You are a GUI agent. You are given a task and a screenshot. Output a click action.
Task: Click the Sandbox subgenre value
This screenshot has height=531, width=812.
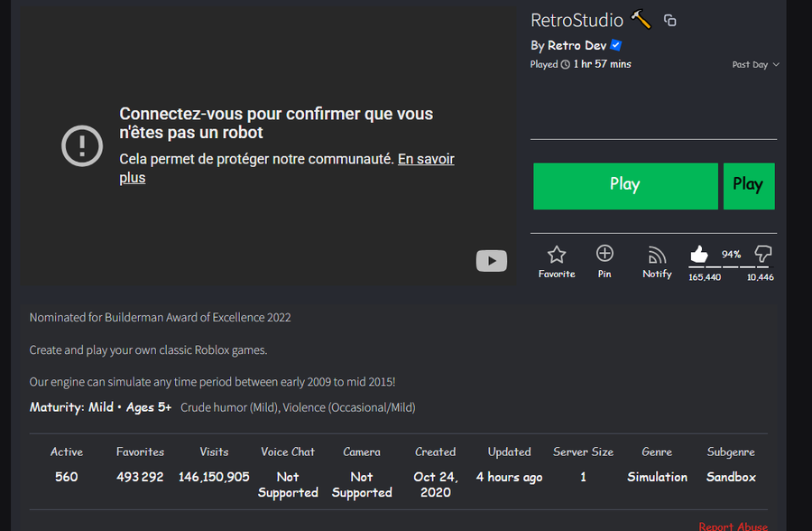731,477
